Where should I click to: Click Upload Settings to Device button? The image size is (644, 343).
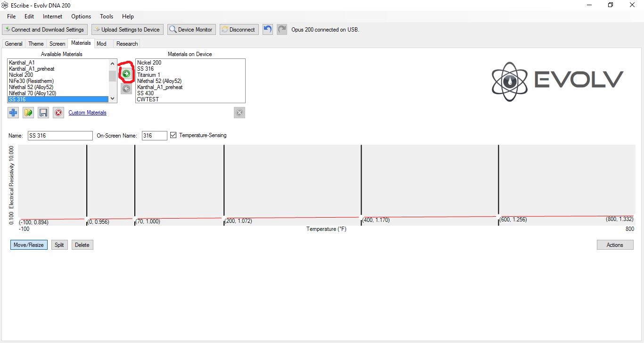pyautogui.click(x=127, y=29)
